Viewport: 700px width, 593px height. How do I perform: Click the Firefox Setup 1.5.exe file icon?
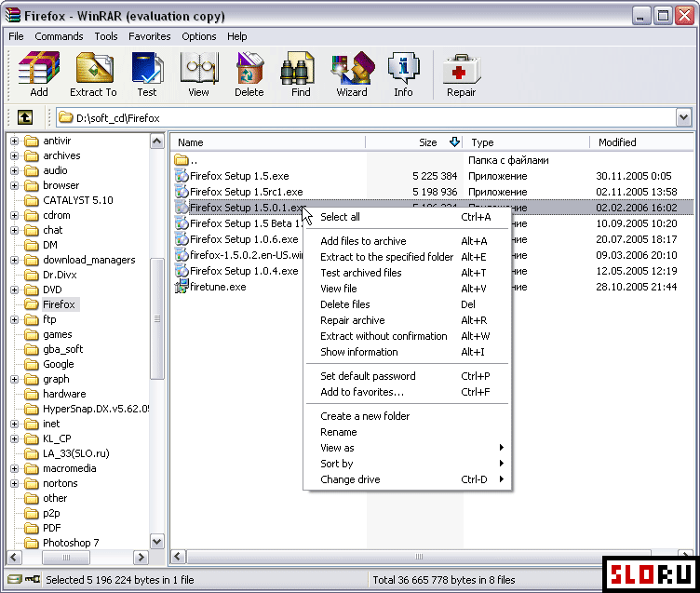tap(182, 176)
